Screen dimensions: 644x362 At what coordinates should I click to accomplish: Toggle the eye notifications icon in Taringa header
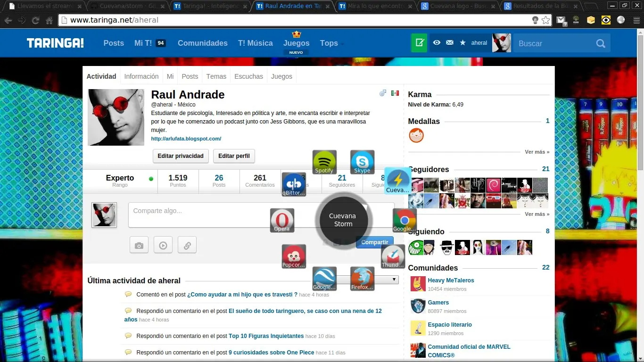pos(437,43)
